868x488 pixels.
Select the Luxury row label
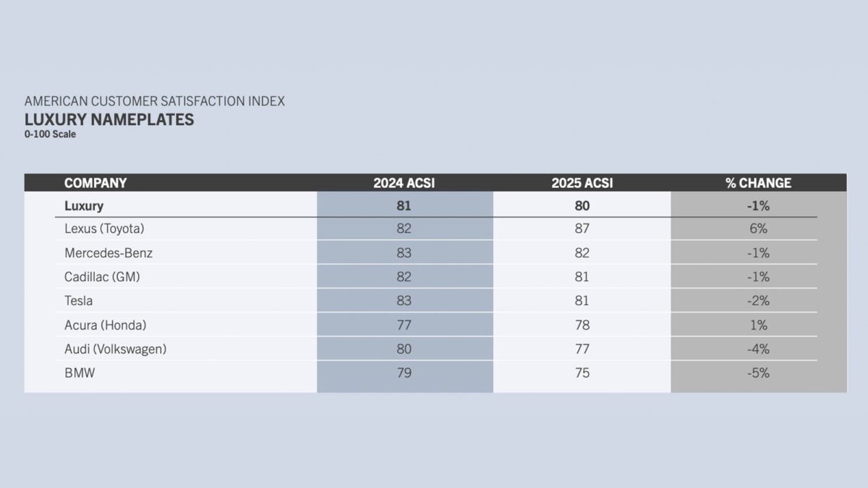tap(84, 206)
